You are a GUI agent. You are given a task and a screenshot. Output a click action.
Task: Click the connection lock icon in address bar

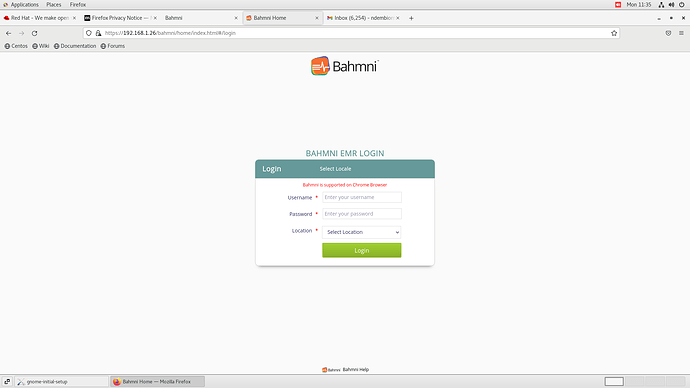pyautogui.click(x=98, y=33)
